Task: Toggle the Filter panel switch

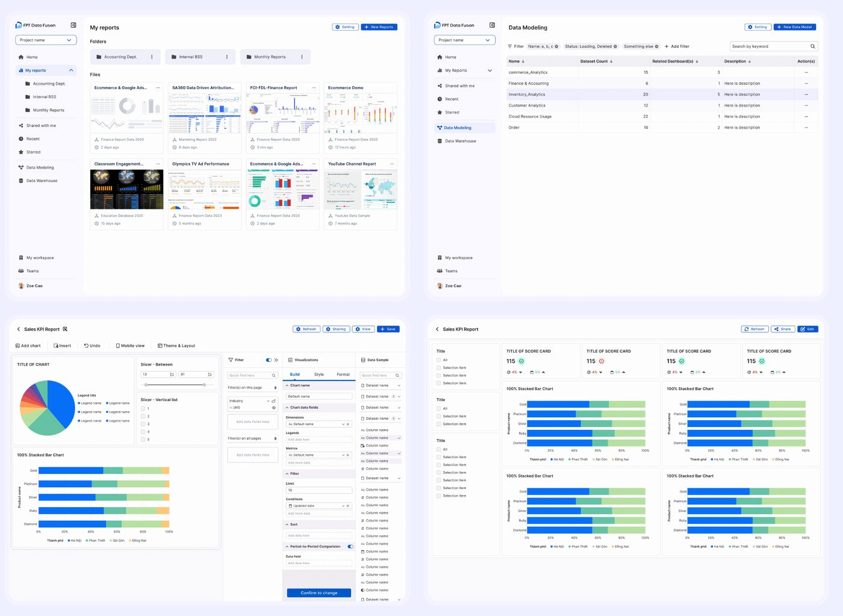Action: point(269,360)
